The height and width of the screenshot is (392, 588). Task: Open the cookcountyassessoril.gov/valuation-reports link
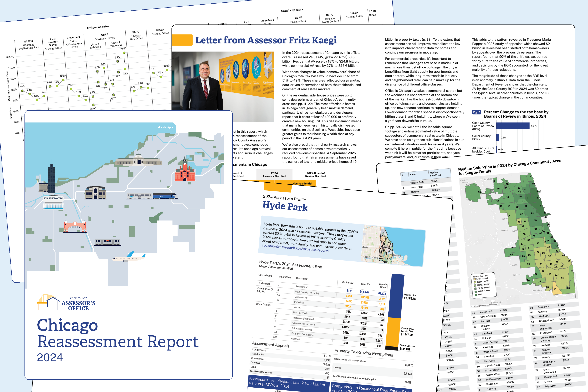click(295, 248)
